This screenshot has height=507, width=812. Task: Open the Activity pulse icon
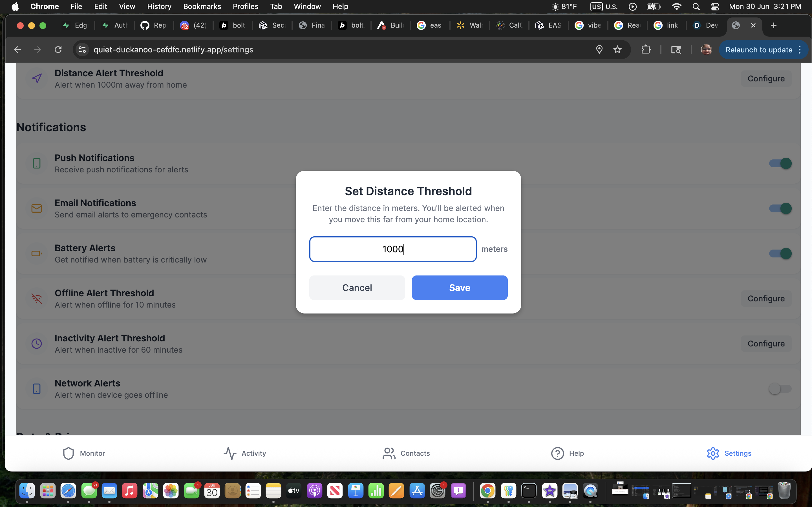point(230,453)
